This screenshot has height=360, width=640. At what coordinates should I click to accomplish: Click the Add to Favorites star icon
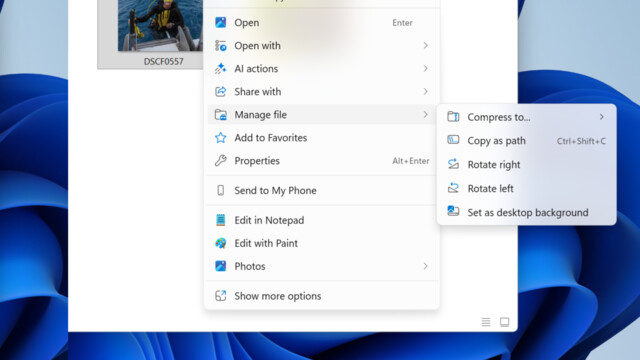(220, 138)
